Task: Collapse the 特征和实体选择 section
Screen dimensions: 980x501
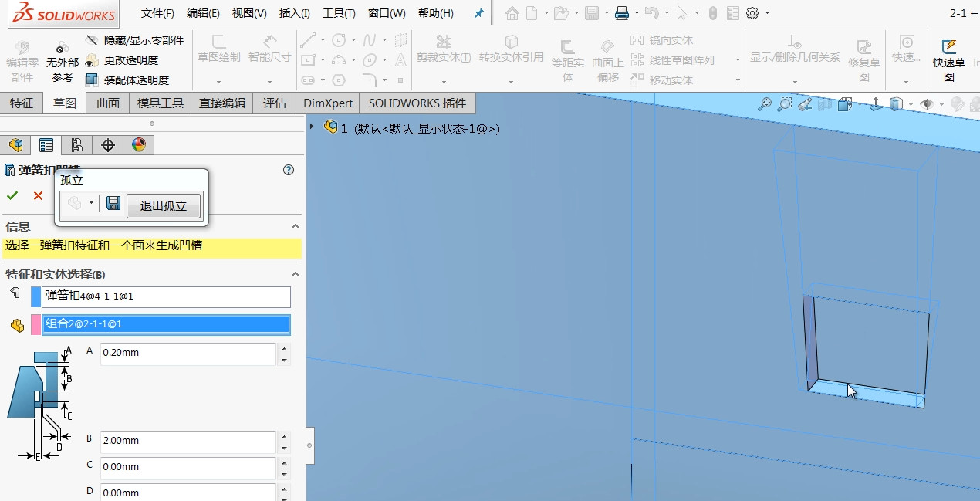Action: 295,275
